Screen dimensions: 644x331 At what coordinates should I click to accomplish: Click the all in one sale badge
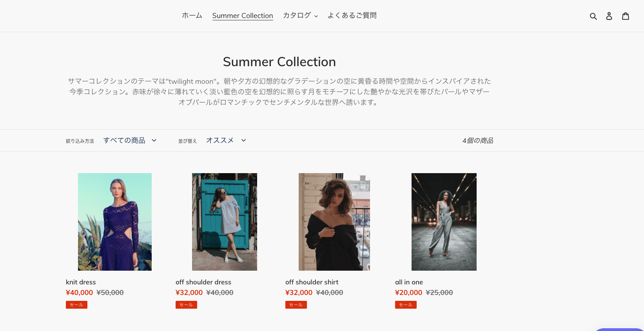pos(406,305)
